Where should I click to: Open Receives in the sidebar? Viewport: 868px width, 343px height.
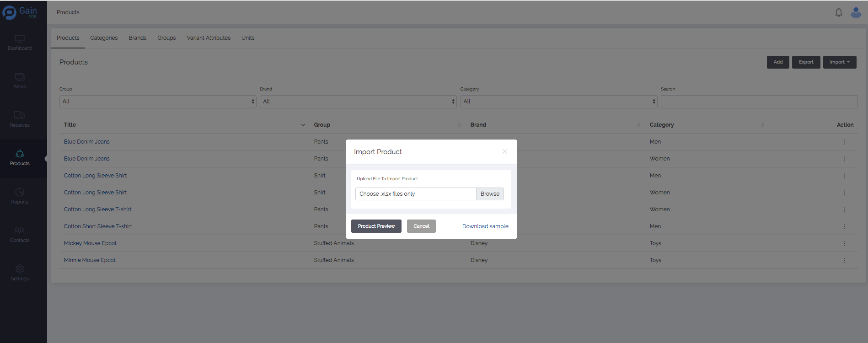[x=20, y=119]
